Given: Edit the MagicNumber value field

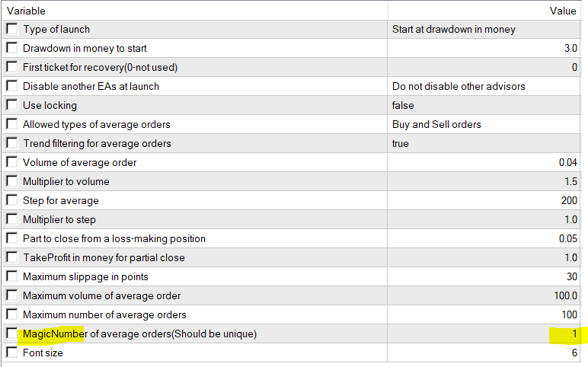Looking at the screenshot, I should tap(486, 334).
